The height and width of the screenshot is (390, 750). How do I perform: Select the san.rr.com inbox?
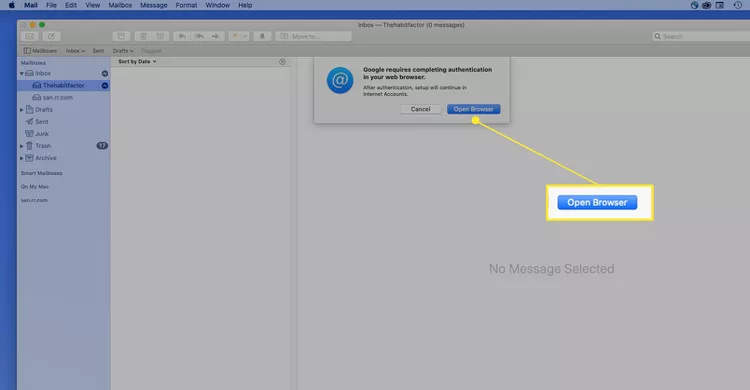coord(57,98)
